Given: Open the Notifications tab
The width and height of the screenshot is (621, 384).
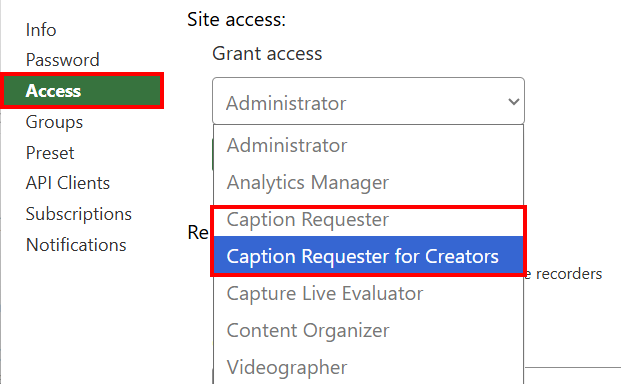Looking at the screenshot, I should click(x=76, y=245).
